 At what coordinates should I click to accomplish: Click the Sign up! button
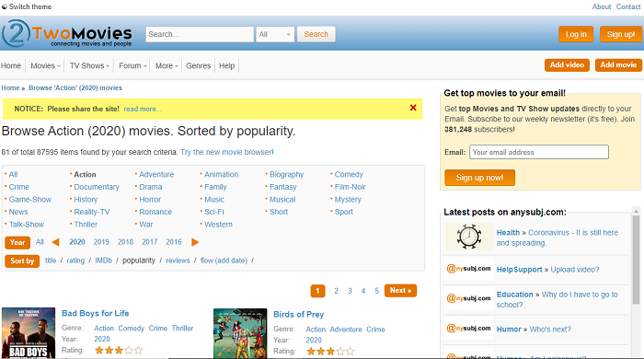621,34
